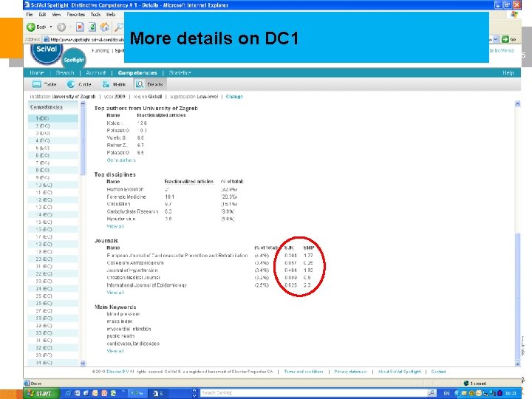Click the IE Forward arrow icon

click(x=61, y=27)
